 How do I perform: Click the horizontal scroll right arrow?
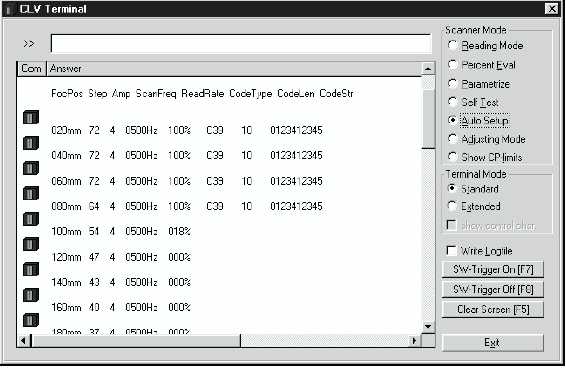pos(414,340)
